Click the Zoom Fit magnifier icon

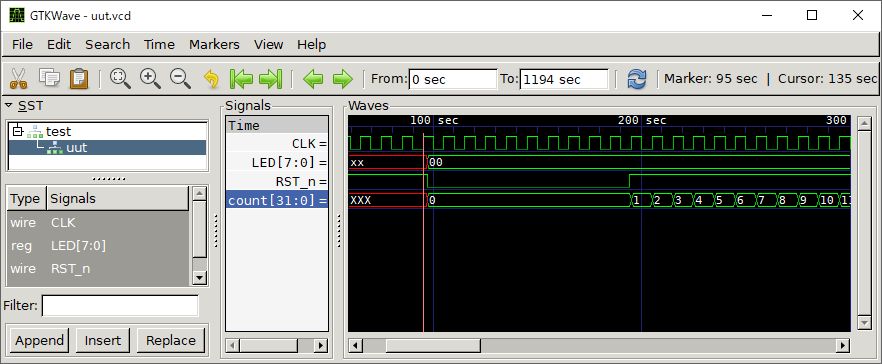120,79
